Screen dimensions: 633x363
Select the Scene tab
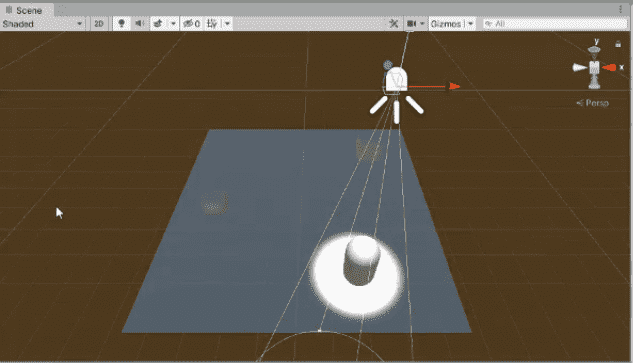click(x=24, y=10)
